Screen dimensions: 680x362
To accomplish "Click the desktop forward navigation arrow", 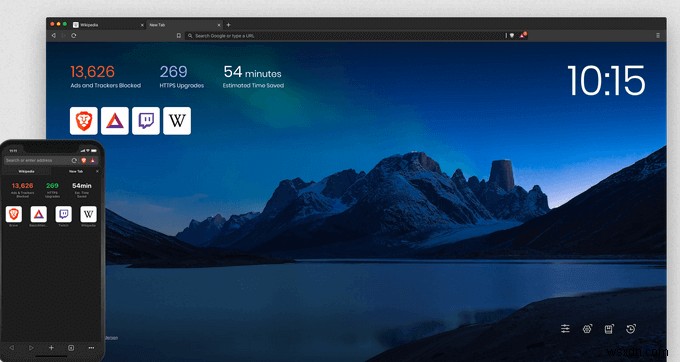I will tap(64, 36).
